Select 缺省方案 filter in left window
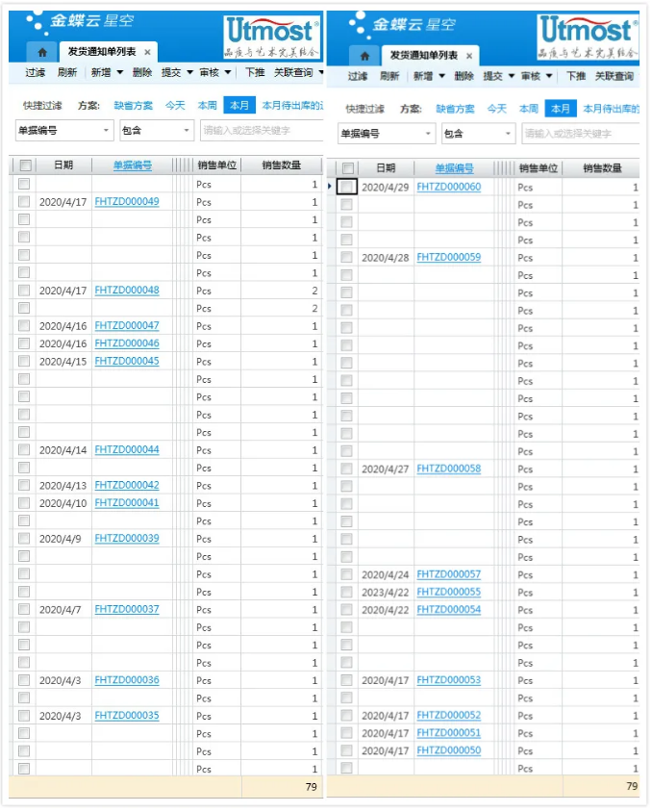This screenshot has height=812, width=652. pos(134,106)
